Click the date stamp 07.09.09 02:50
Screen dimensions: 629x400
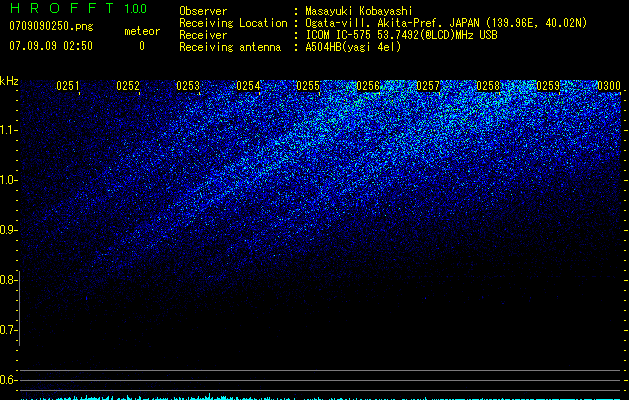tap(51, 46)
